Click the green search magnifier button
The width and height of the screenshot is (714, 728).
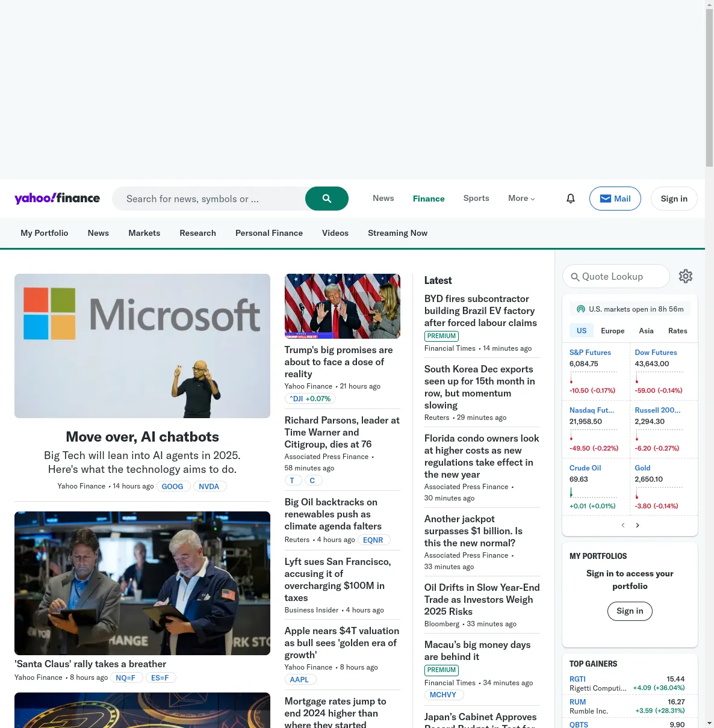coord(327,199)
